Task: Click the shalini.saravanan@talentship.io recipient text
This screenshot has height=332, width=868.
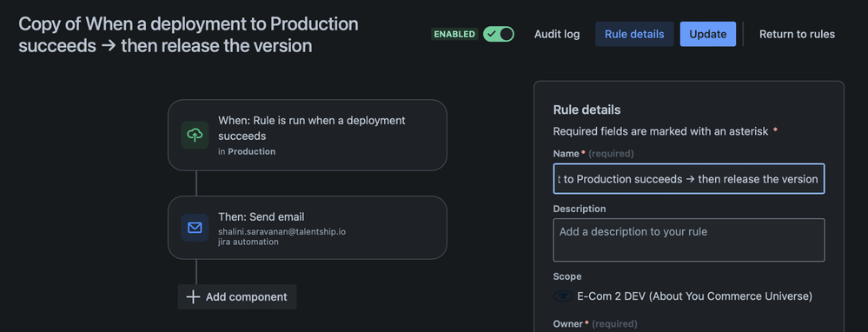Action: pyautogui.click(x=282, y=231)
